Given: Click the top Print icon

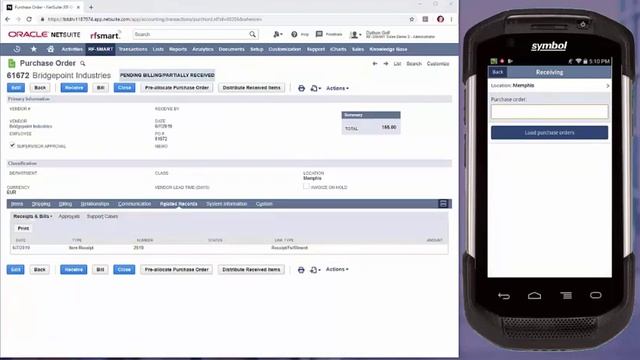Looking at the screenshot, I should click(301, 88).
